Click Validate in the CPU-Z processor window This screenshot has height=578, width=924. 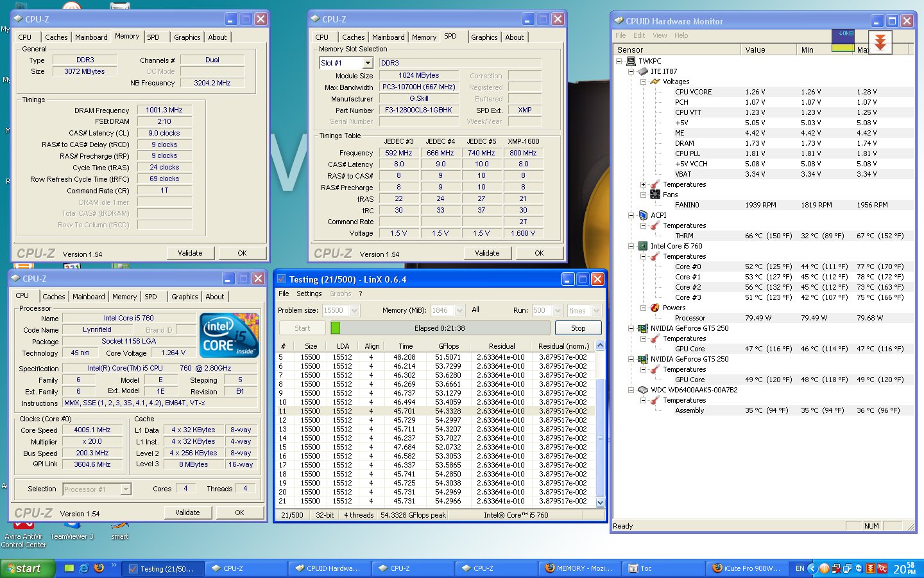pyautogui.click(x=187, y=512)
